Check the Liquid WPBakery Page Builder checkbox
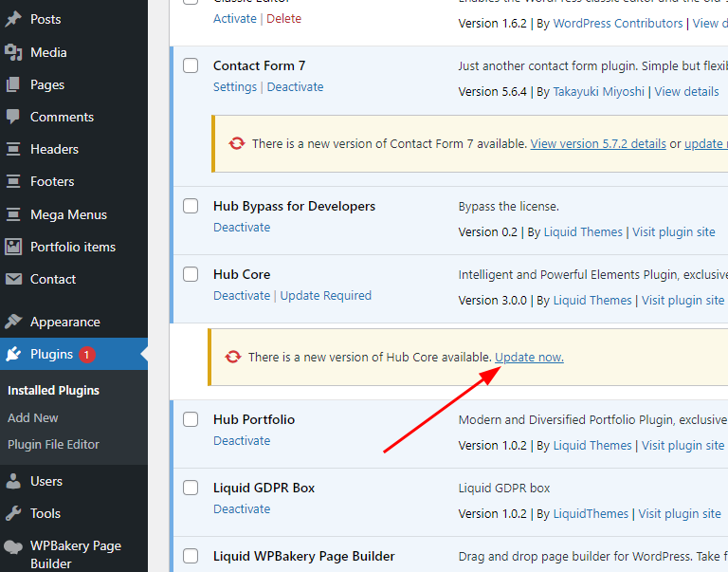The image size is (728, 572). pyautogui.click(x=191, y=556)
